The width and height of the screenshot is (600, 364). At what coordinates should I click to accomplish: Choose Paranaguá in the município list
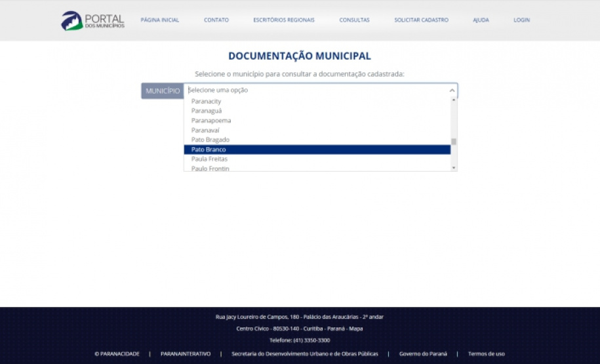click(207, 111)
